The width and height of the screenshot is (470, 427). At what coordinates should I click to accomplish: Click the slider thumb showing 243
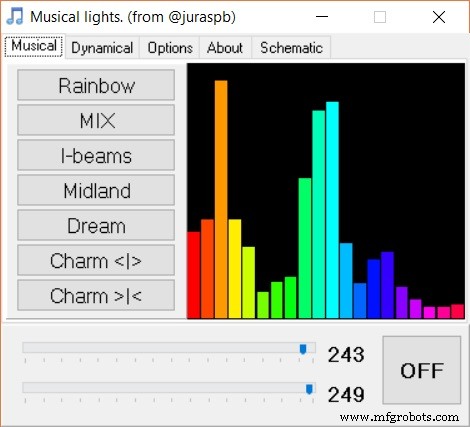click(303, 349)
